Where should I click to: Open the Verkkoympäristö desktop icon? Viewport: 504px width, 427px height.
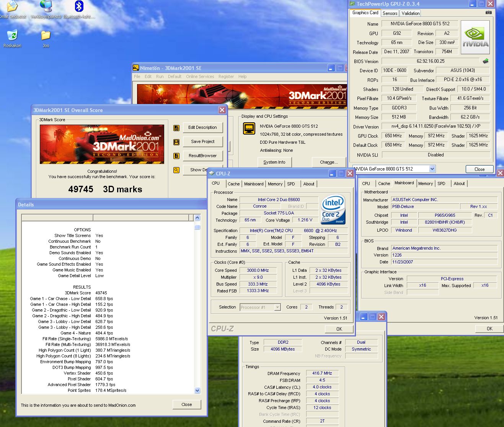(46, 9)
